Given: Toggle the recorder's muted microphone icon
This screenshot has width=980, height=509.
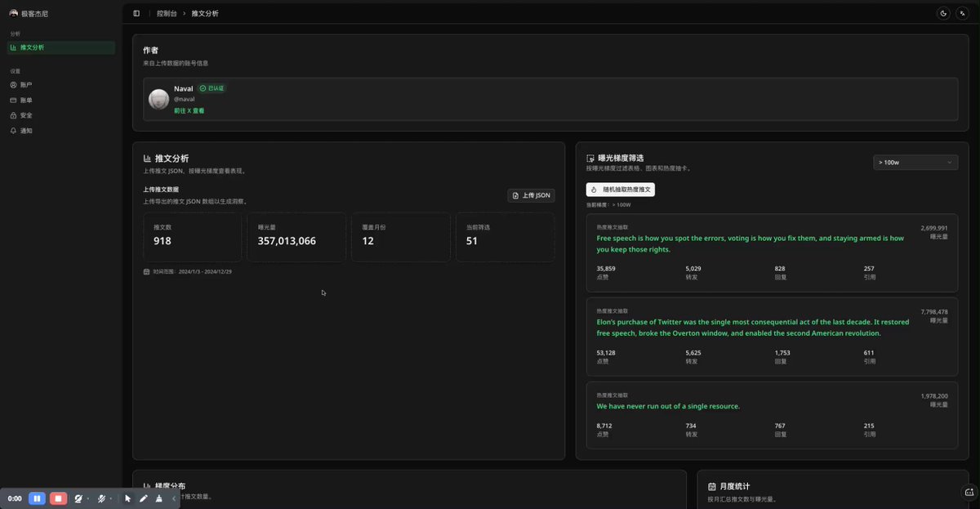Looking at the screenshot, I should (x=102, y=498).
